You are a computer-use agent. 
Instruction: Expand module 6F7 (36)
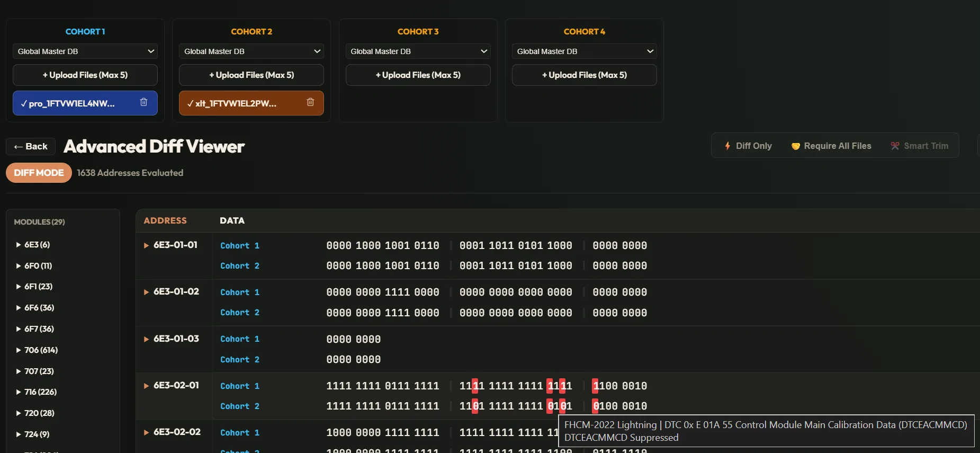pos(35,329)
